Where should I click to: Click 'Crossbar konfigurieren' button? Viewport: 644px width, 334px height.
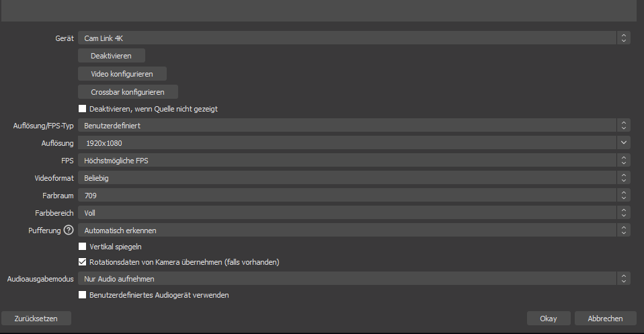pos(128,91)
